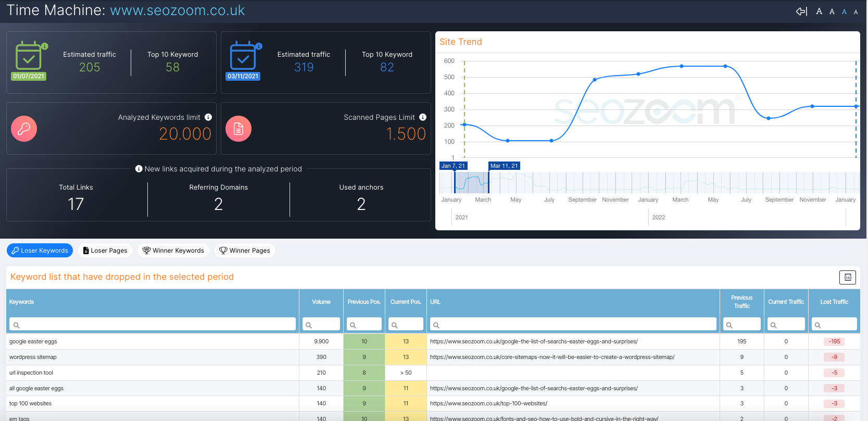Focus the Current Traffic filter field

786,324
